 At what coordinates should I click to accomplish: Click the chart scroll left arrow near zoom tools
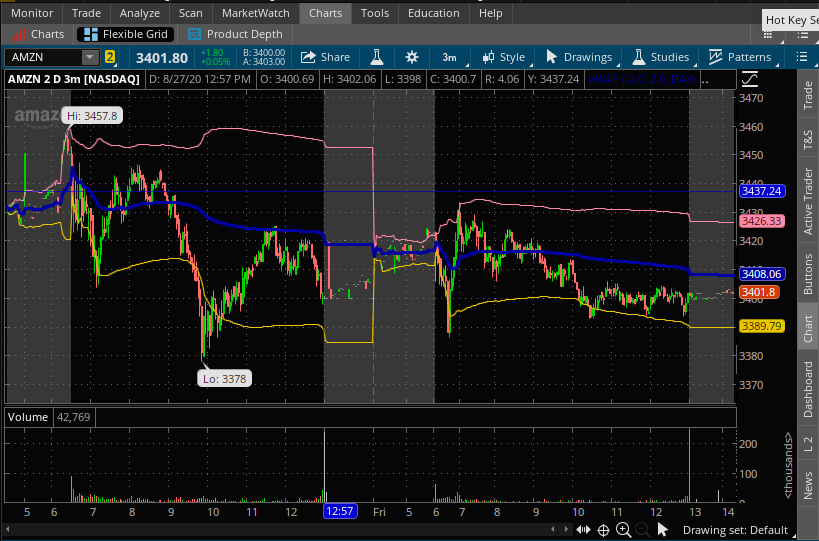(553, 530)
